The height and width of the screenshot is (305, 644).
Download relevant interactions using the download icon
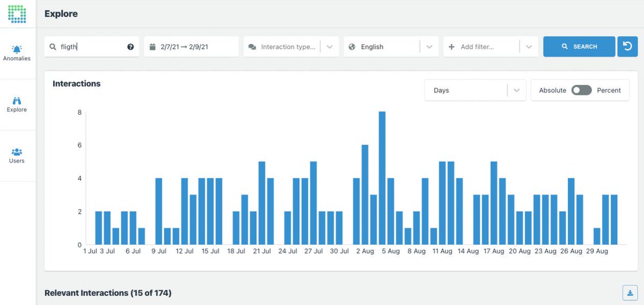tap(629, 293)
